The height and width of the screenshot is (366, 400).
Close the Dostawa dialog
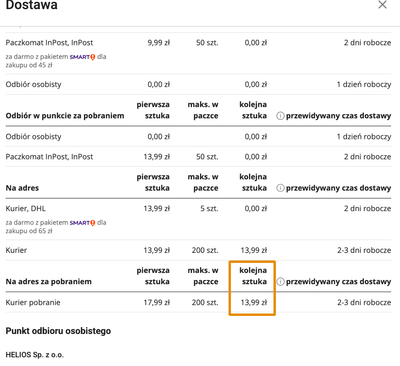[x=382, y=5]
